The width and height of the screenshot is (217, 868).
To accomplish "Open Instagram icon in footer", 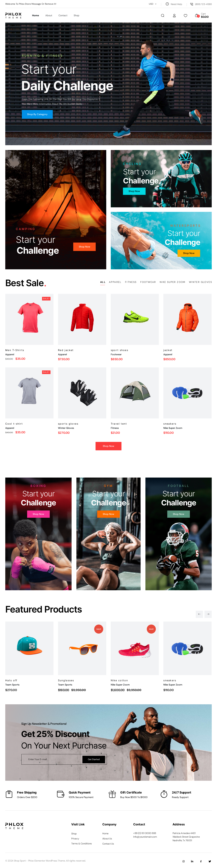I will click(183, 861).
